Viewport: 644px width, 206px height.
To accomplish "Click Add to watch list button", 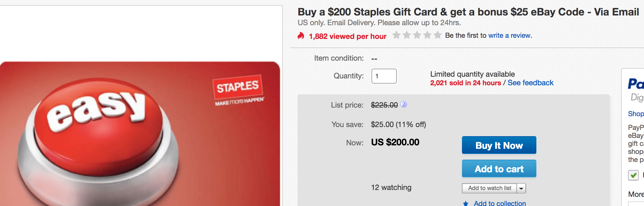I will (489, 188).
